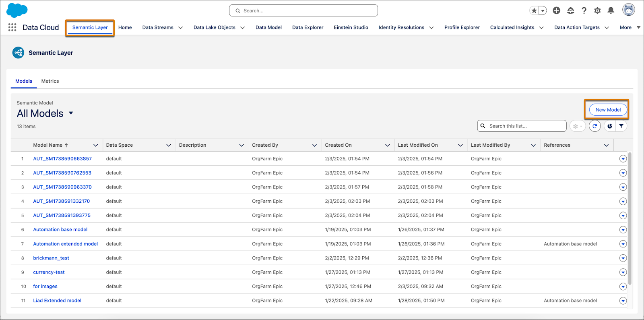Click the Semantic Layer page icon
Image resolution: width=644 pixels, height=320 pixels.
point(19,53)
